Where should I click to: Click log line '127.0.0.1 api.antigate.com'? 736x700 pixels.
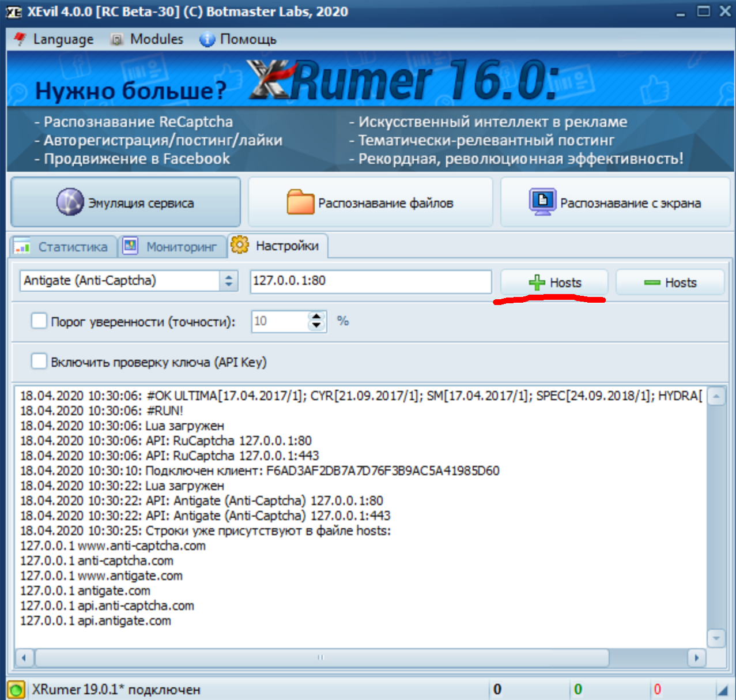pos(96,620)
